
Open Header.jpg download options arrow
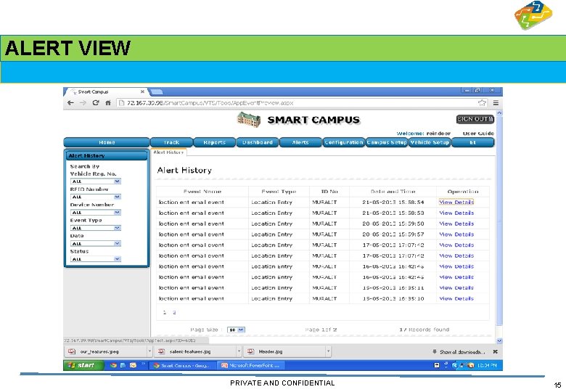tap(328, 351)
